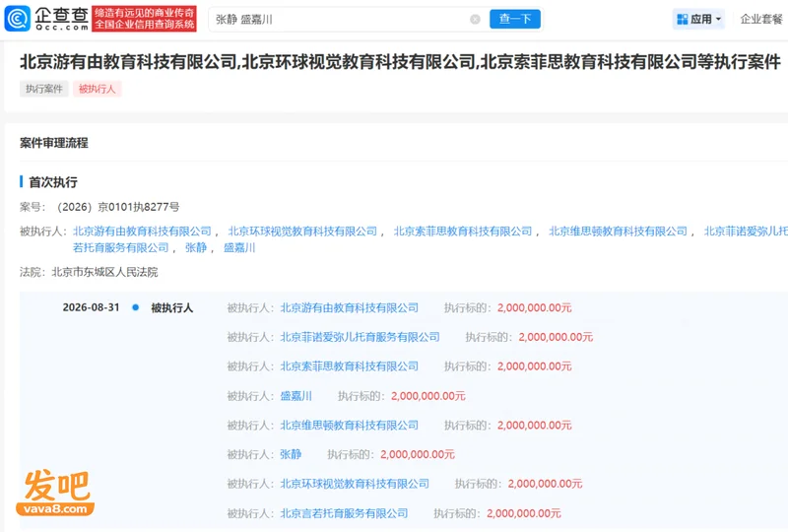Open 北京游有由教育科技有限公司 in timeline row

tap(350, 307)
